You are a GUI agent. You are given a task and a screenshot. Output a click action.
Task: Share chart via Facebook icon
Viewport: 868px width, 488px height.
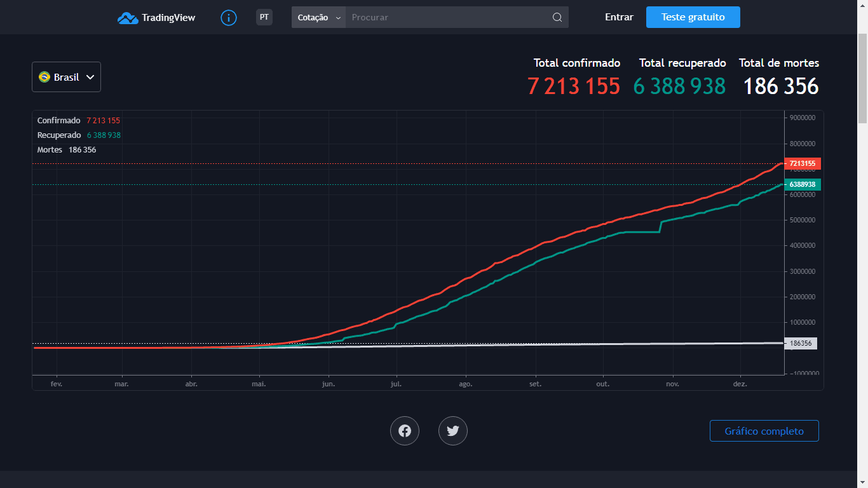pyautogui.click(x=405, y=431)
